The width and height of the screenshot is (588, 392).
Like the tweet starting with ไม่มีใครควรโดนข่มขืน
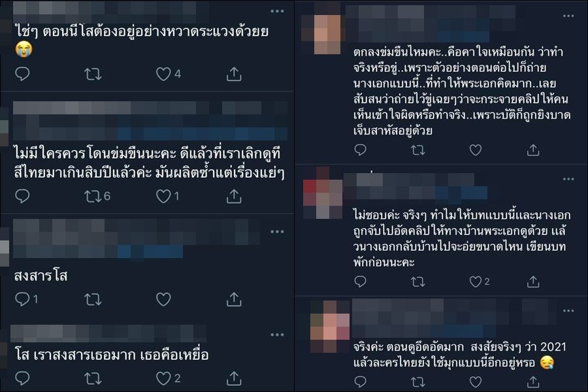click(163, 196)
